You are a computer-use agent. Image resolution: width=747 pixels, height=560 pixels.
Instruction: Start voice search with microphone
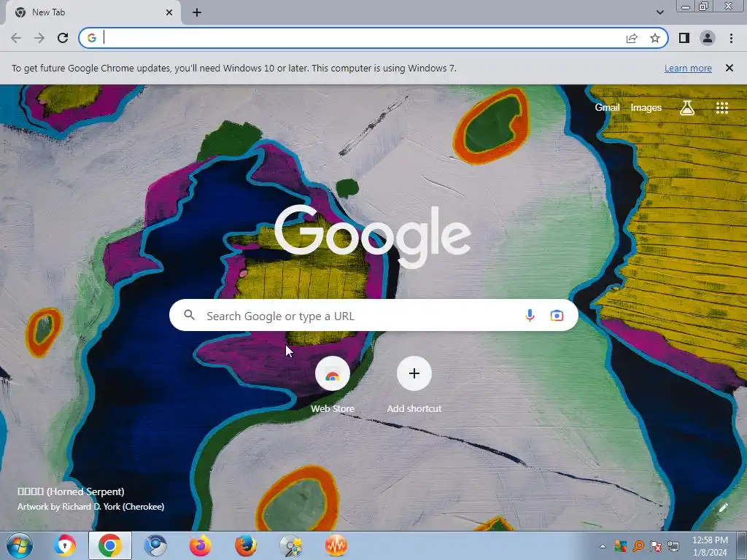[x=530, y=315]
